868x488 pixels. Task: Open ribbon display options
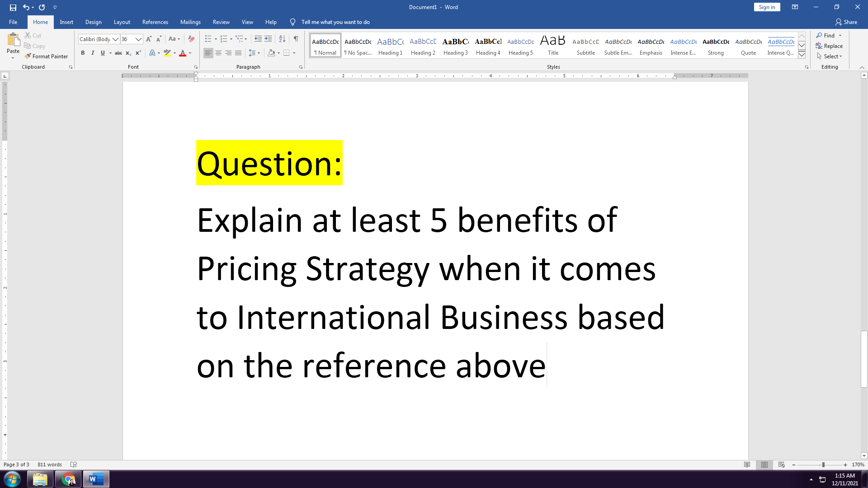(x=795, y=7)
